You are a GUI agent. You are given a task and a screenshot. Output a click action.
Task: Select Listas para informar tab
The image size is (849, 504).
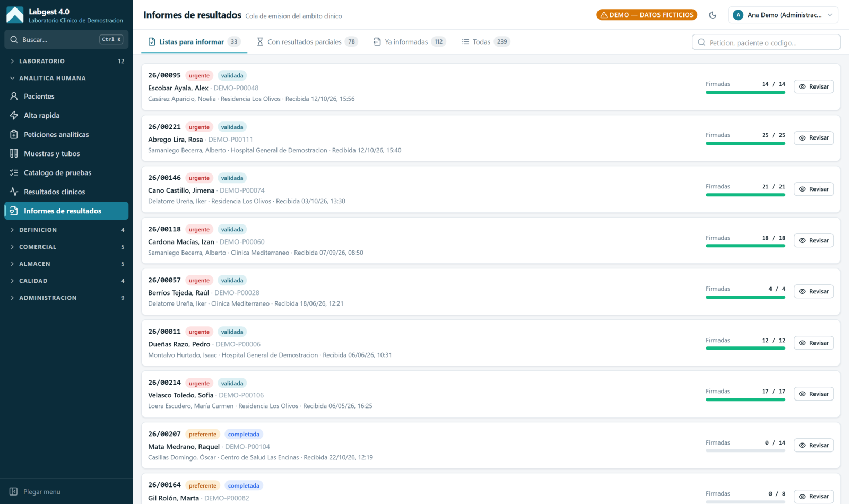pos(194,41)
